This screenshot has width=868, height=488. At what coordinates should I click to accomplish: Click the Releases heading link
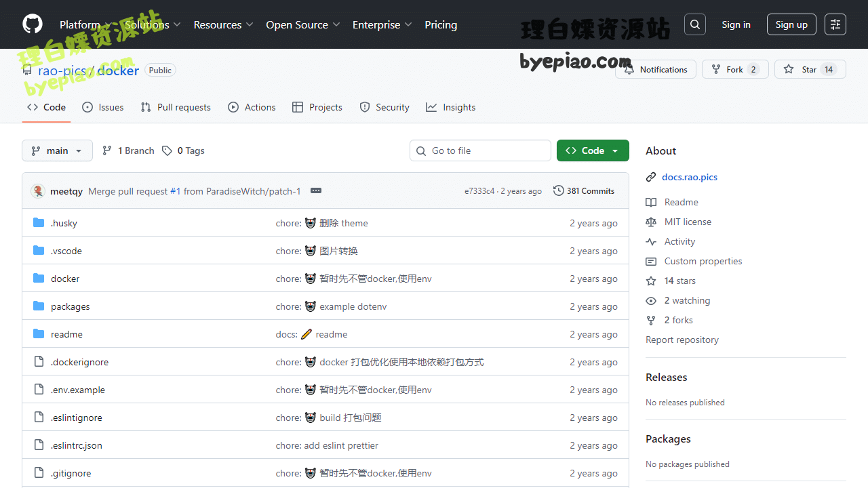pos(667,377)
